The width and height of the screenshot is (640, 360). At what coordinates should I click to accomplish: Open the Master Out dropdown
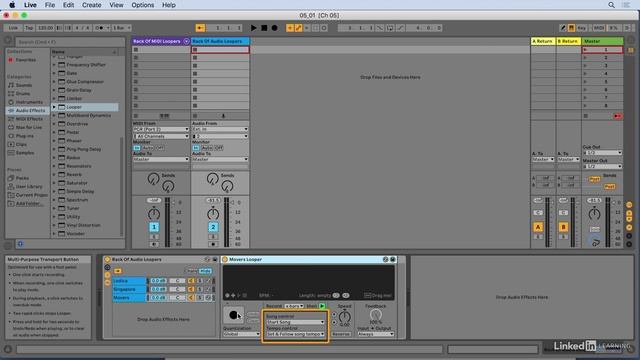(602, 166)
